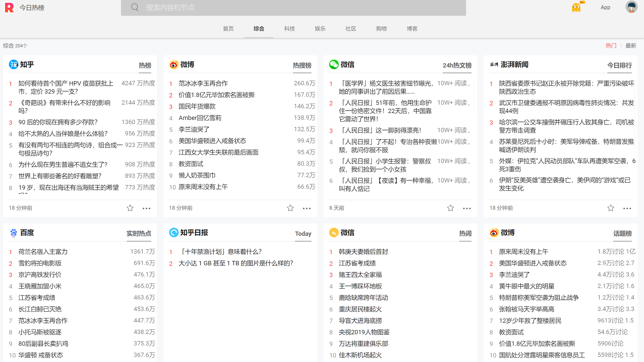Open the 澎湃新闻 今日排行 list tab

point(620,65)
